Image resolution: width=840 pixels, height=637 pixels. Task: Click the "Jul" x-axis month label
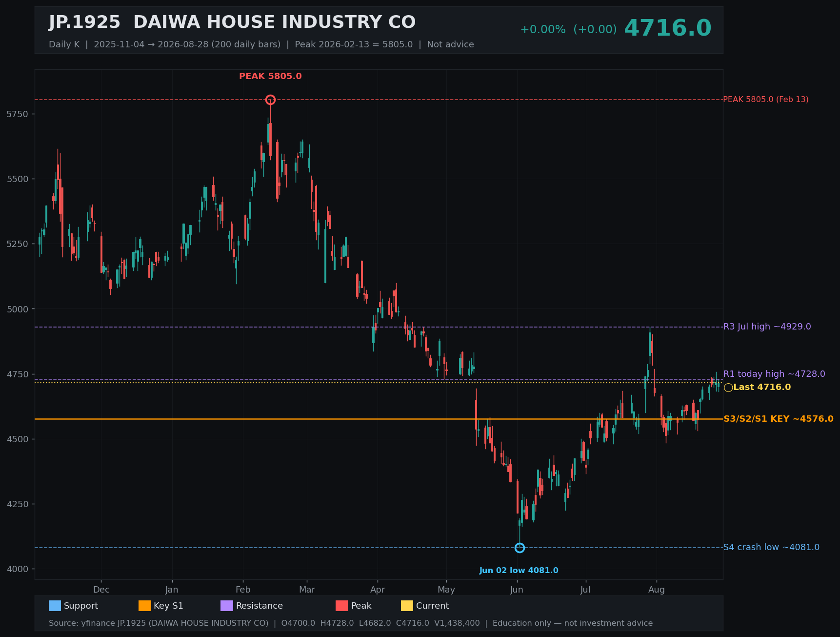click(585, 590)
